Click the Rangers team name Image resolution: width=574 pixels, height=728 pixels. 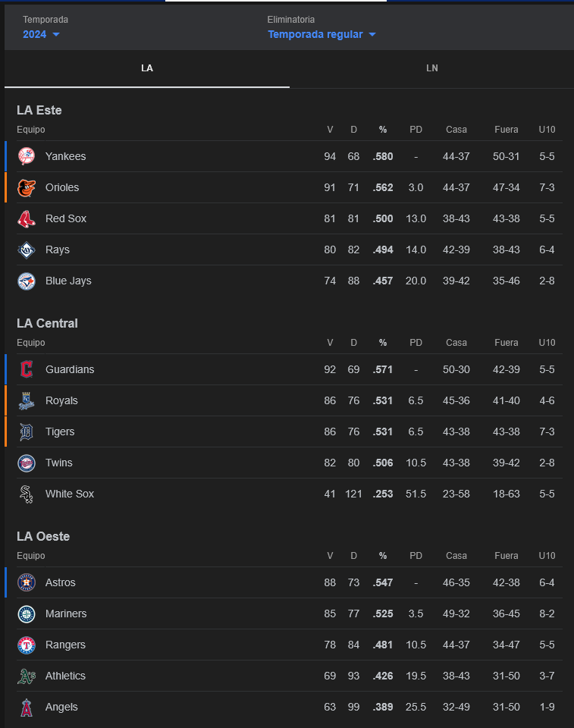(65, 645)
